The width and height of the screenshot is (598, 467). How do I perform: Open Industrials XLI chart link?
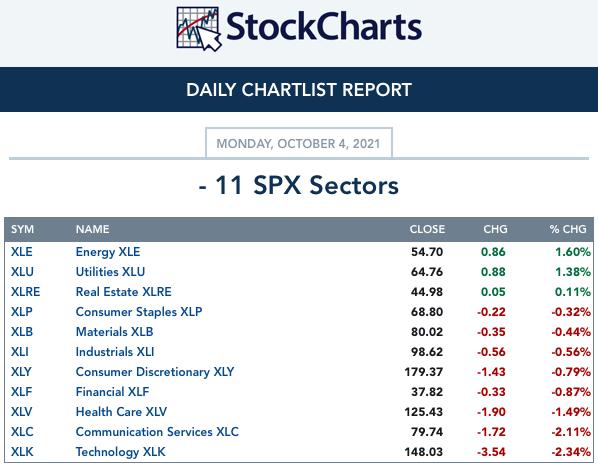tap(115, 352)
